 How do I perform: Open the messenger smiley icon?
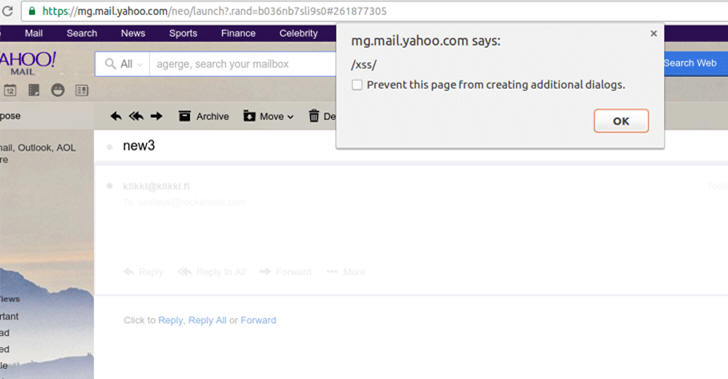click(58, 90)
